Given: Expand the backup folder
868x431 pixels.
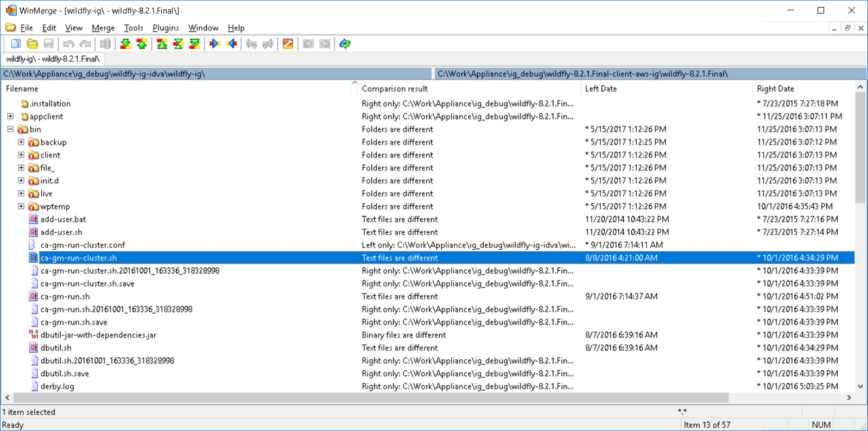Looking at the screenshot, I should tap(21, 142).
